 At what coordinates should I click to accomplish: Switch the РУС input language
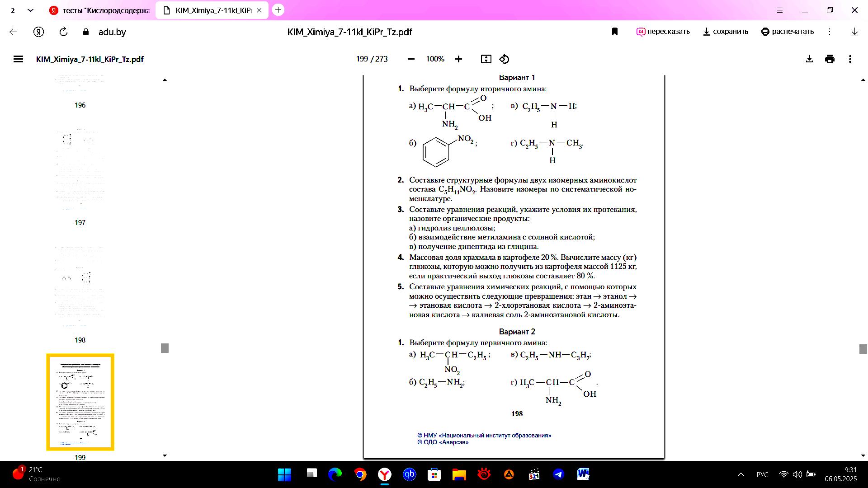762,474
